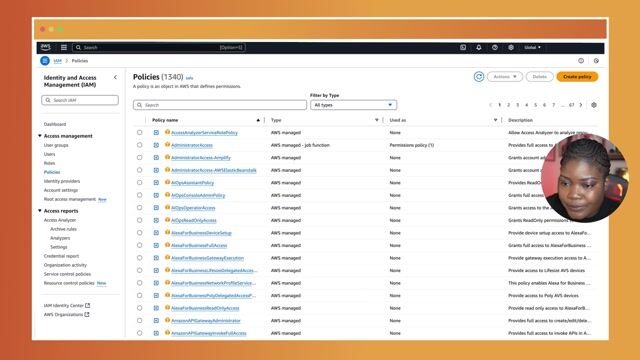Open the Actions dropdown
Screen dimensions: 640x360
505,77
